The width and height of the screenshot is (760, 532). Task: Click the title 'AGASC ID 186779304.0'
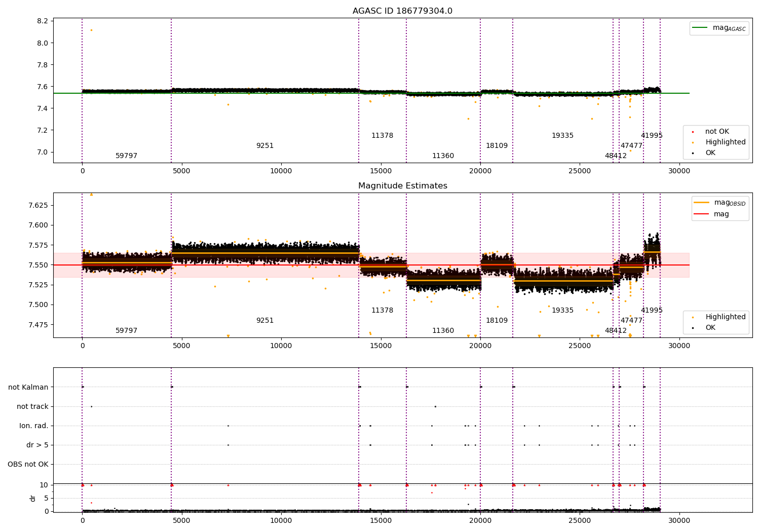pyautogui.click(x=403, y=11)
